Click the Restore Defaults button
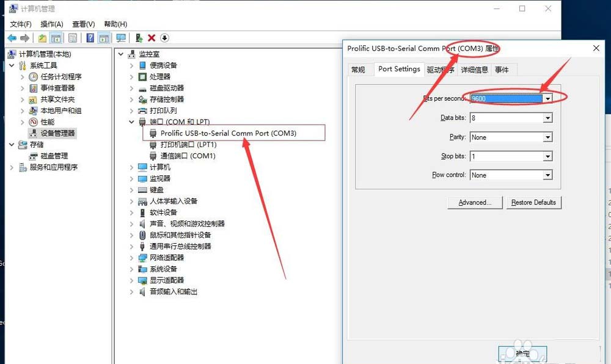This screenshot has width=611, height=364. pyautogui.click(x=533, y=202)
